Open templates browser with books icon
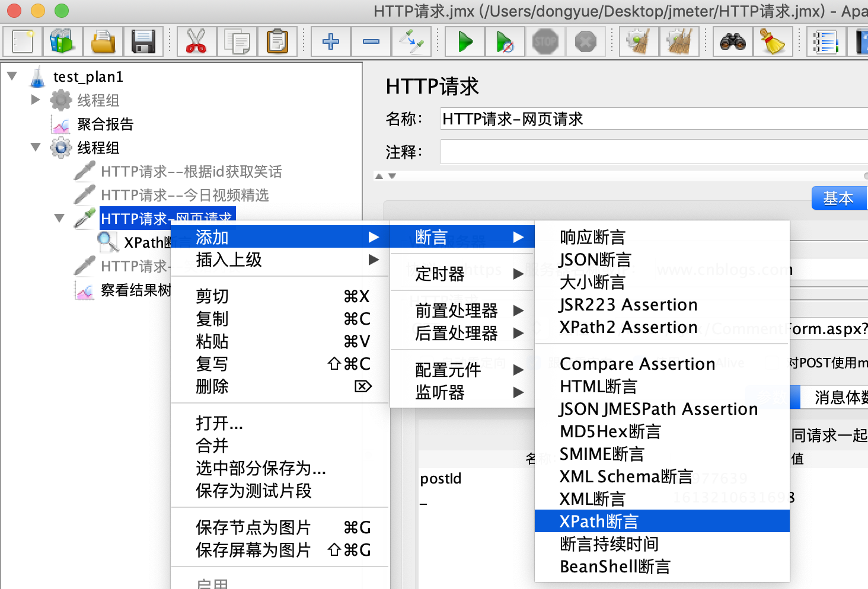Viewport: 868px width, 589px height. [x=62, y=41]
